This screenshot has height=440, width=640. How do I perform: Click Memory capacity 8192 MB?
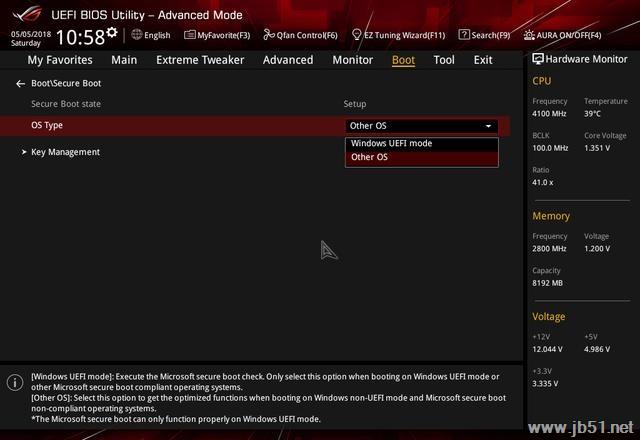pos(547,283)
